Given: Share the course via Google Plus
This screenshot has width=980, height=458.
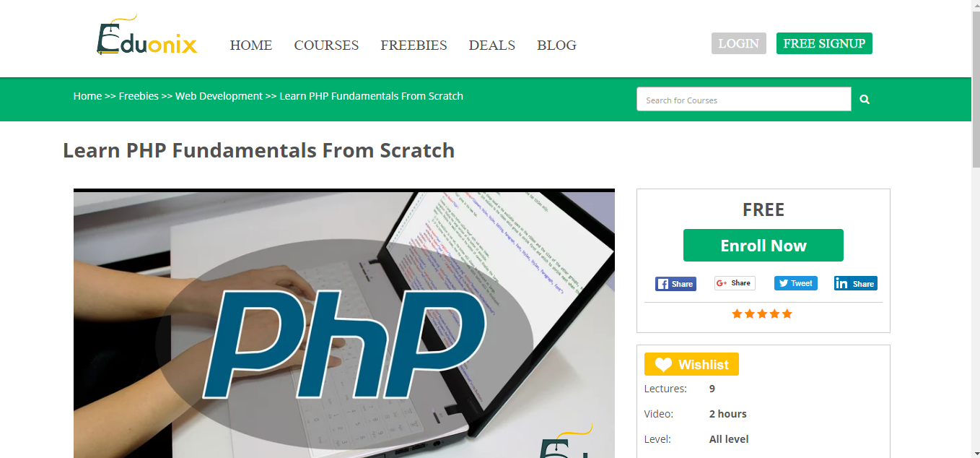Looking at the screenshot, I should pos(735,283).
